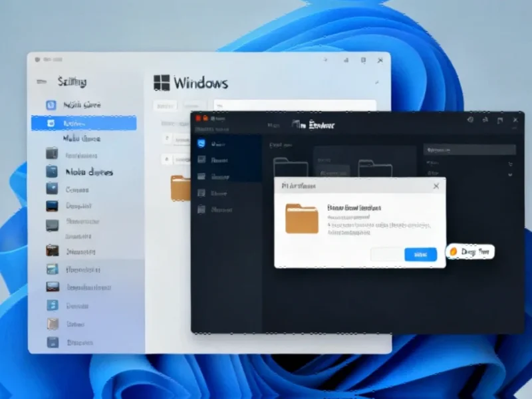Click the orange circle icon on the floating tooltip
The image size is (532, 399).
coord(454,252)
